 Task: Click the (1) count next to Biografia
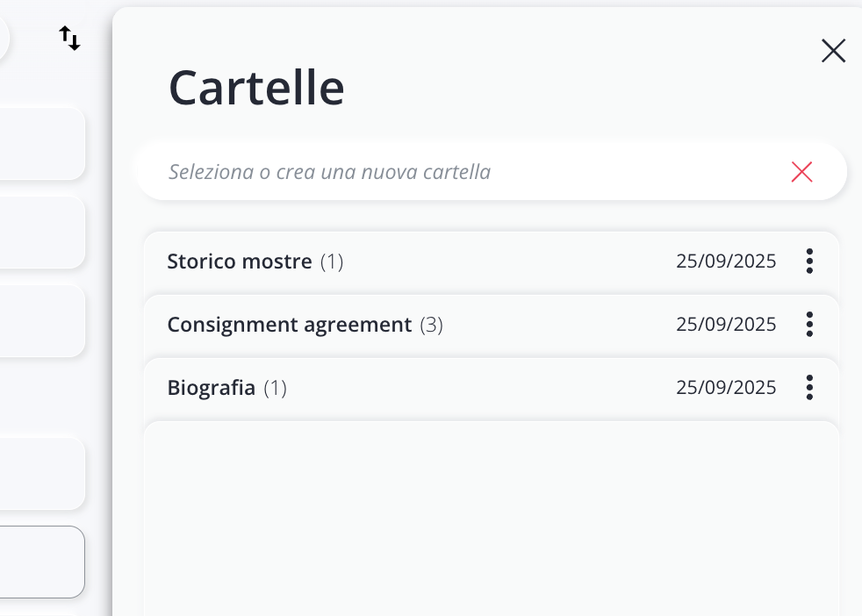pyautogui.click(x=275, y=388)
